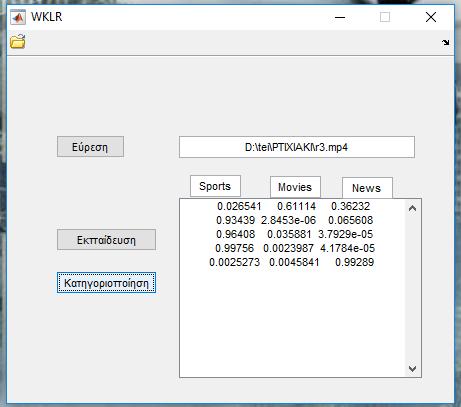Select the Sports column label
Screen dimensions: 461x407
215,186
